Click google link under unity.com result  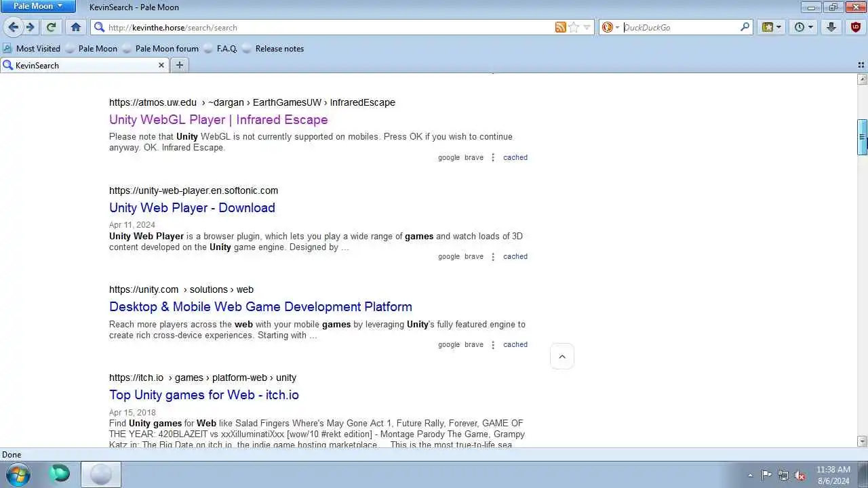pyautogui.click(x=449, y=344)
